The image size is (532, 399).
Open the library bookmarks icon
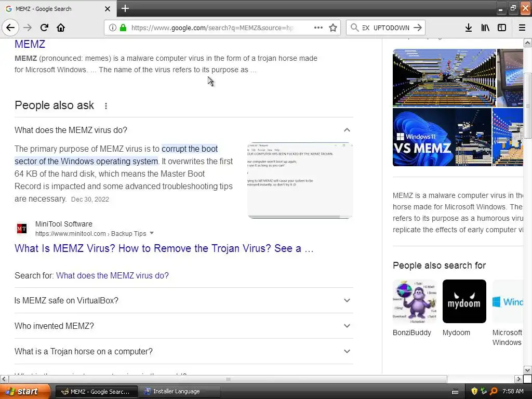click(485, 28)
